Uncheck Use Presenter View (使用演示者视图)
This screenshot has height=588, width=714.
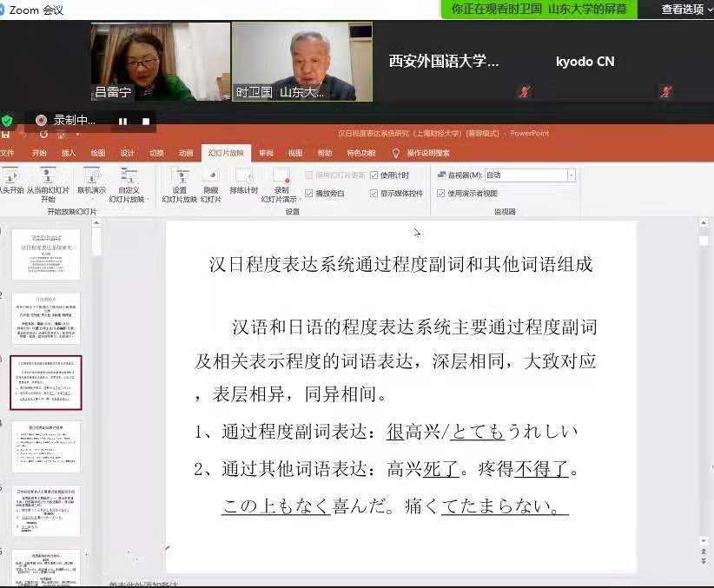tap(441, 194)
